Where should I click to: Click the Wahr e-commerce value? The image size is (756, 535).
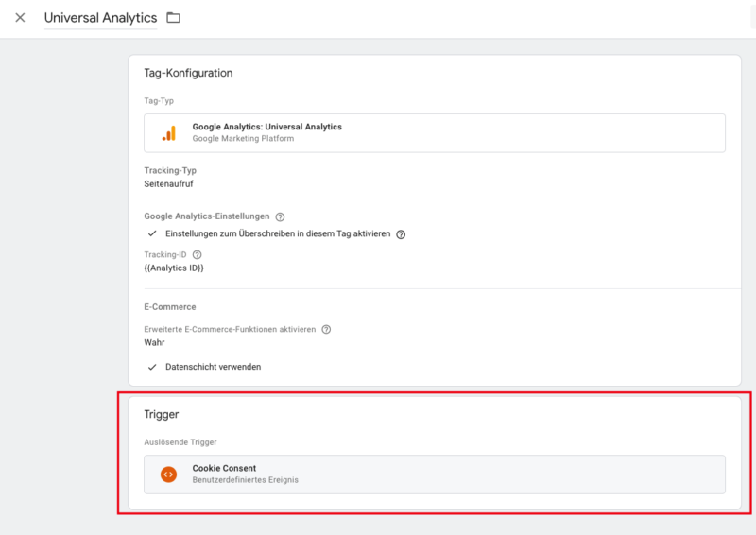pos(154,342)
